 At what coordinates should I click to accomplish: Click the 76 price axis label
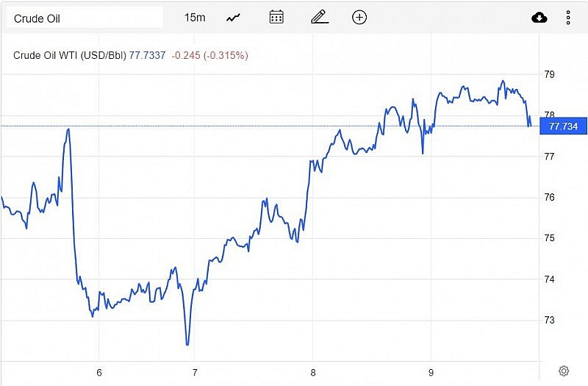pyautogui.click(x=549, y=197)
